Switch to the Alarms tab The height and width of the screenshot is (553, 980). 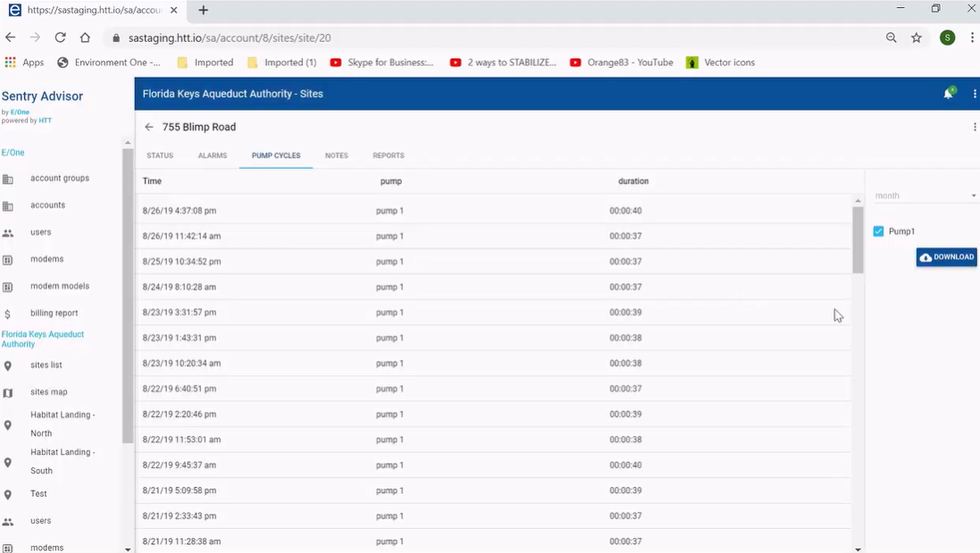(213, 155)
